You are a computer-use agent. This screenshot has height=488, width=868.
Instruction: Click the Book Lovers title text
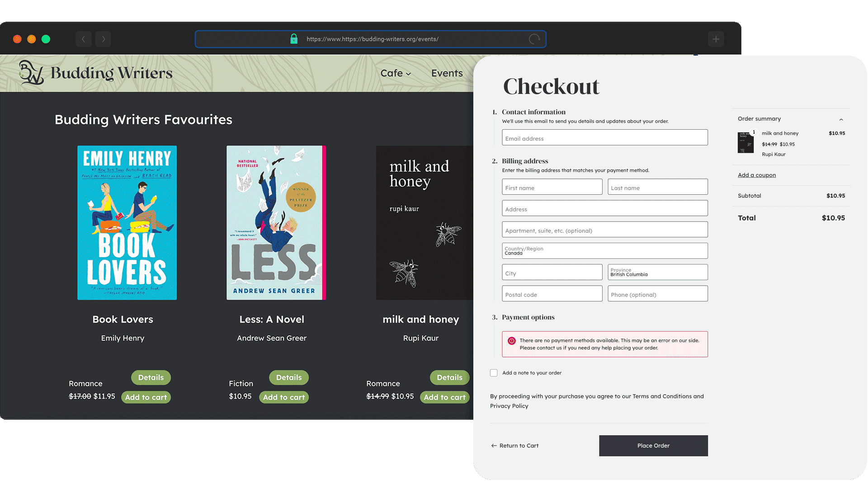point(123,319)
